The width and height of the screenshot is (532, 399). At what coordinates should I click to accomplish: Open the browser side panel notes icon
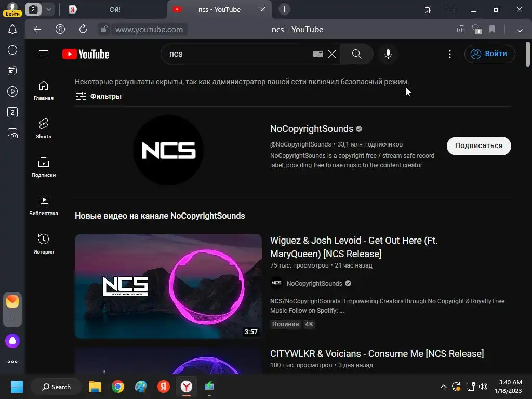pyautogui.click(x=12, y=71)
